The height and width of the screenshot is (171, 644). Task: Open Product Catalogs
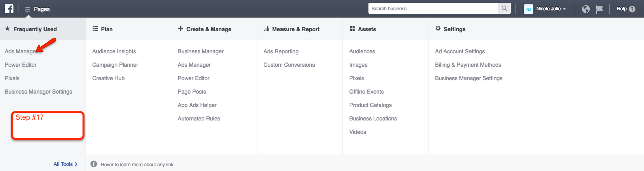pos(370,105)
